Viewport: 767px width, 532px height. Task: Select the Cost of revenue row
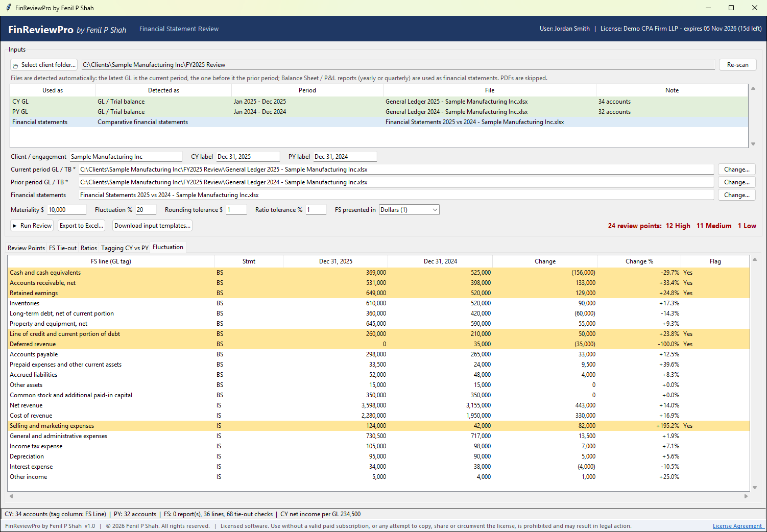[x=378, y=416]
